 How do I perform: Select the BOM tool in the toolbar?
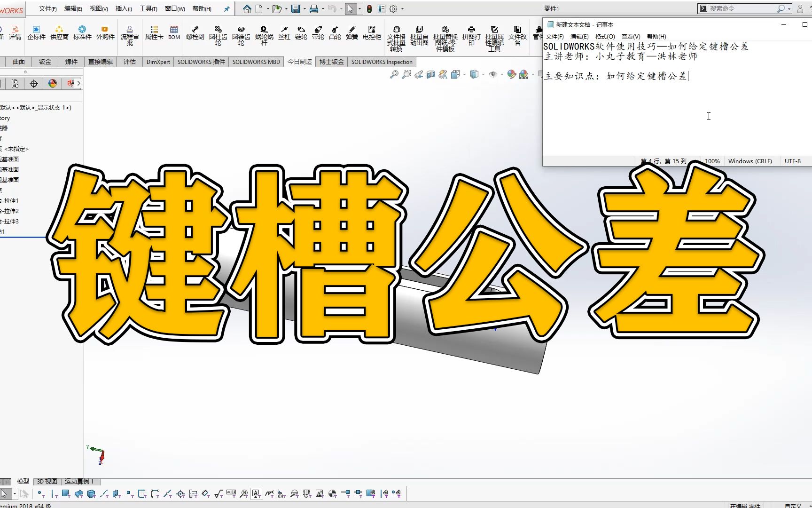click(174, 32)
